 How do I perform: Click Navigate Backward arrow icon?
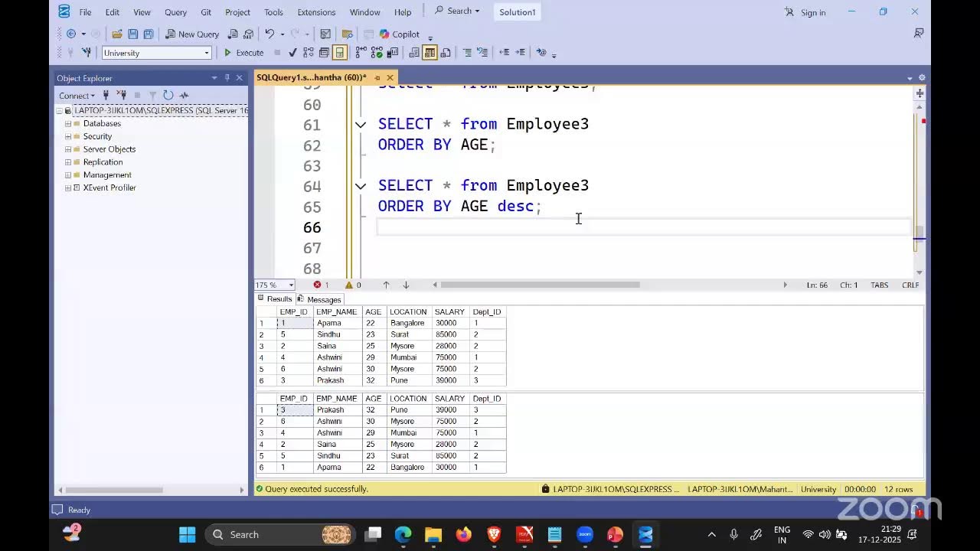tap(71, 34)
